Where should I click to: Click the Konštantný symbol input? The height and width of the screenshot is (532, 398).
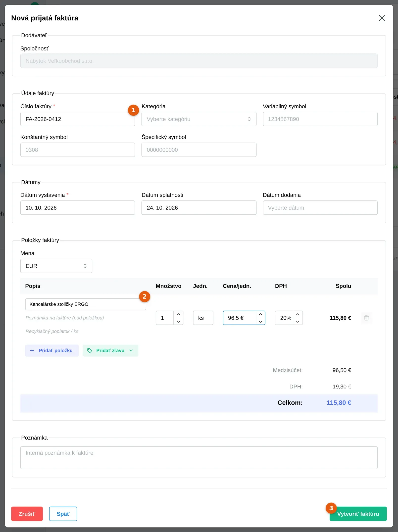pos(78,150)
